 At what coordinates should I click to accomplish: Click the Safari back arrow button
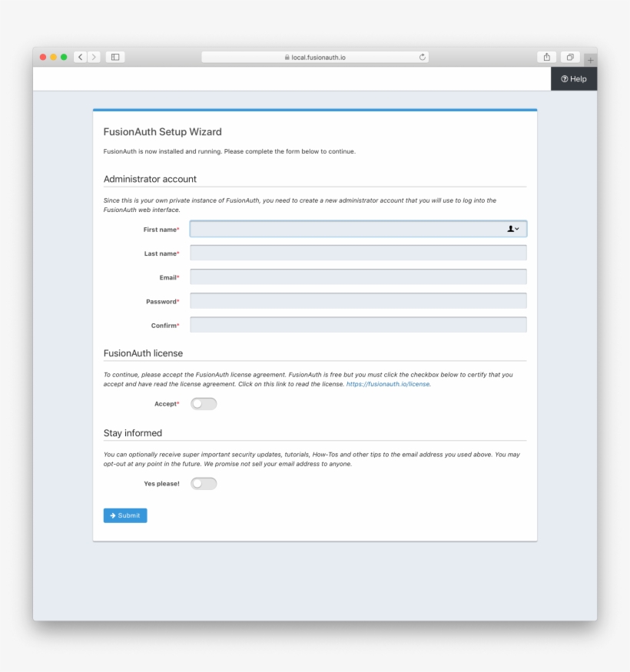(x=81, y=57)
